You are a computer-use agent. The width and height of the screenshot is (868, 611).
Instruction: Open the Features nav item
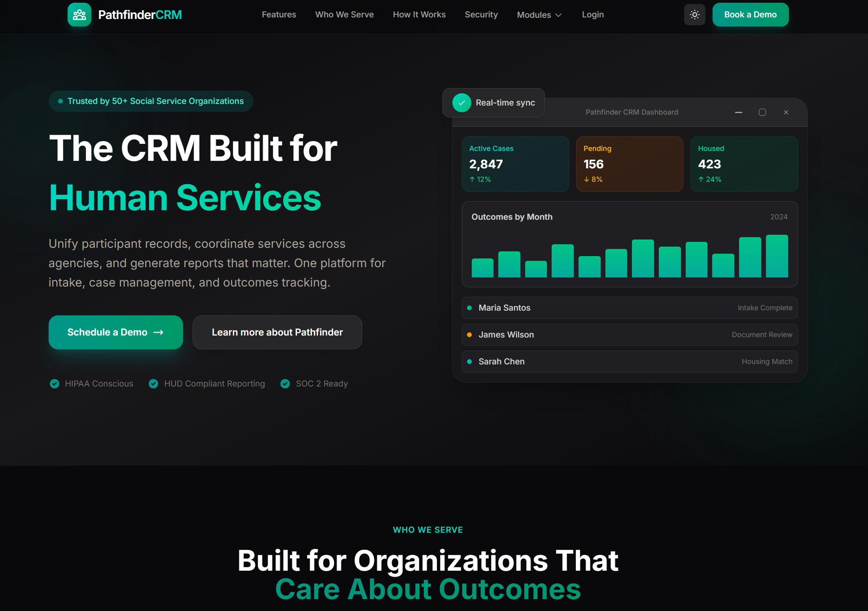click(279, 15)
